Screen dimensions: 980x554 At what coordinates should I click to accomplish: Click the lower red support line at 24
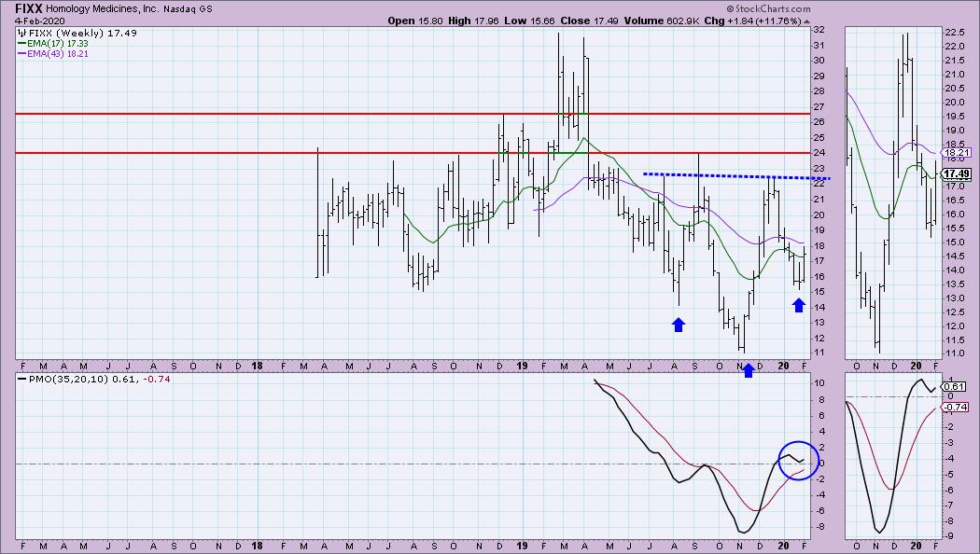pyautogui.click(x=413, y=153)
